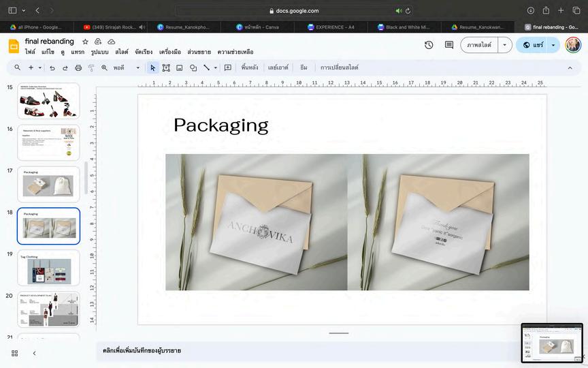Open the จัดเรียง menu
Image resolution: width=588 pixels, height=368 pixels.
[144, 52]
